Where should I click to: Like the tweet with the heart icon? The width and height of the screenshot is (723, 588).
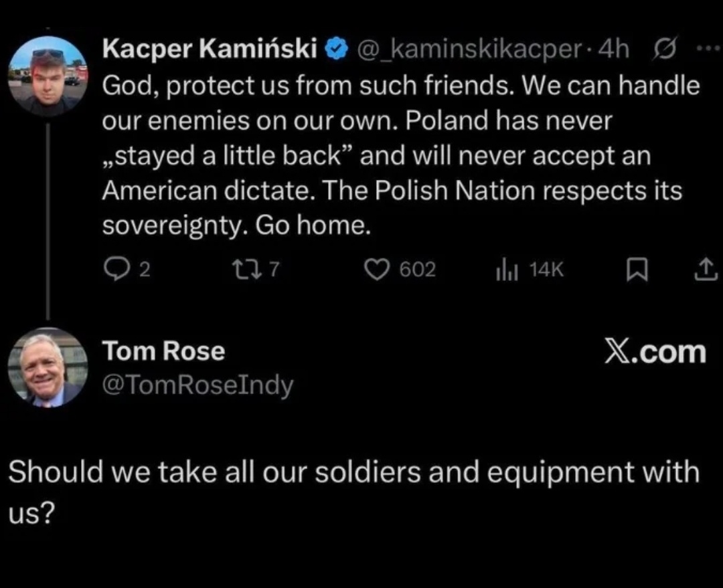[x=378, y=270]
